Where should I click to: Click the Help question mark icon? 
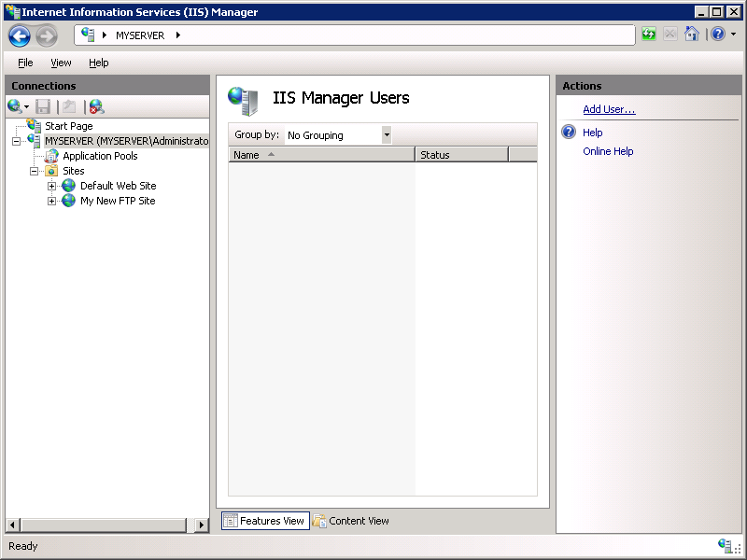pos(717,34)
